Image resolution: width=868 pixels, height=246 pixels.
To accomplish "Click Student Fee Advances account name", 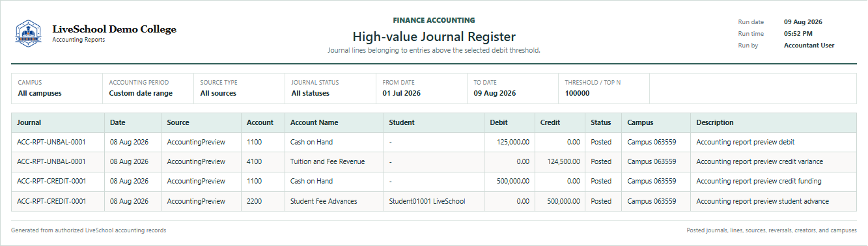I will (x=324, y=201).
